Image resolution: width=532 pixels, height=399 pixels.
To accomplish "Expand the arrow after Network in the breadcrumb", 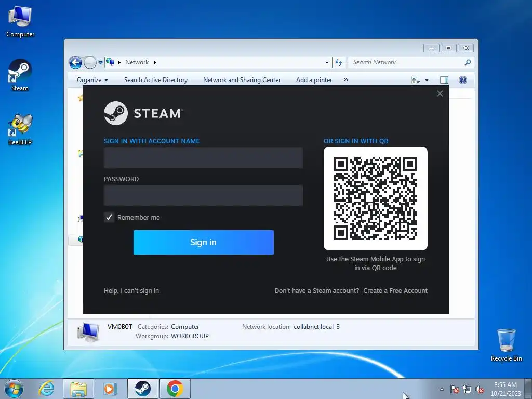I will coord(155,62).
